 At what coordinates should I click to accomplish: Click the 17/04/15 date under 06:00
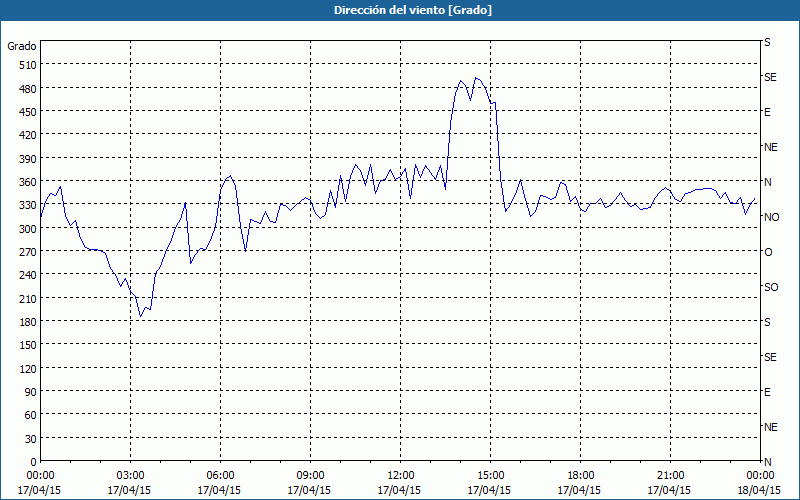tap(219, 490)
